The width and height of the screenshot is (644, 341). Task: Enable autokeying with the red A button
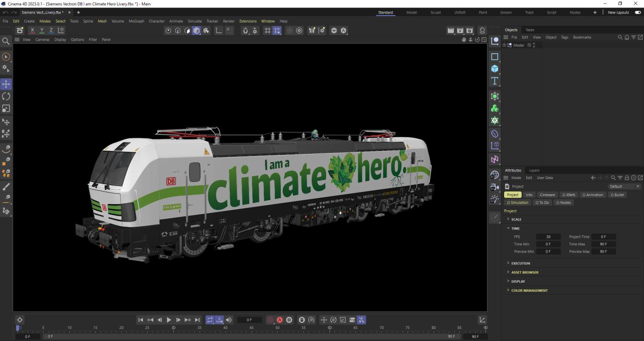point(280,320)
